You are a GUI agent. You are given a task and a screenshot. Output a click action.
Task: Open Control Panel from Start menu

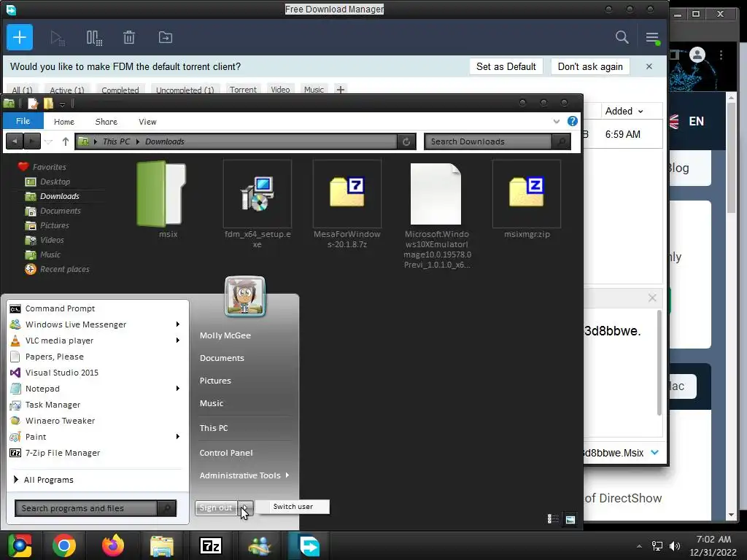tap(226, 453)
